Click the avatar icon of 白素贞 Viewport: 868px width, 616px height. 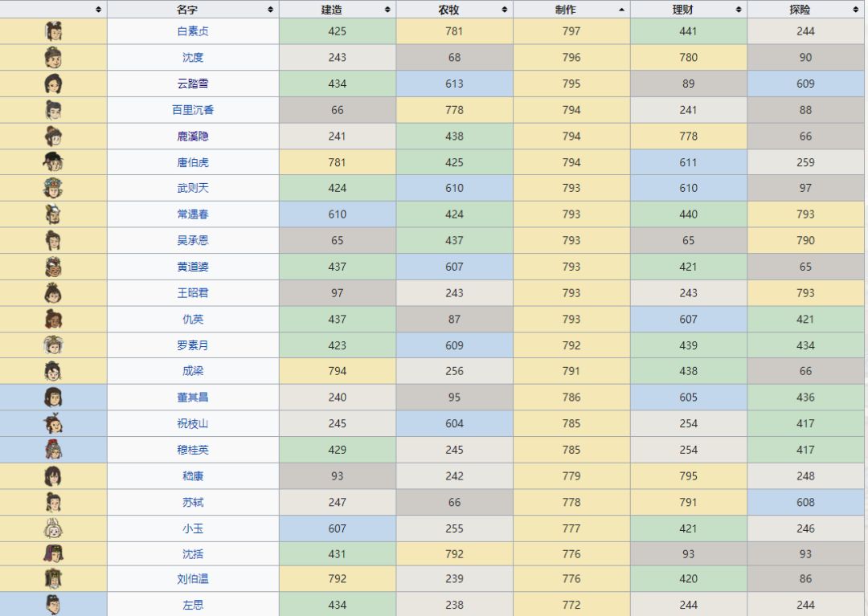[x=54, y=31]
